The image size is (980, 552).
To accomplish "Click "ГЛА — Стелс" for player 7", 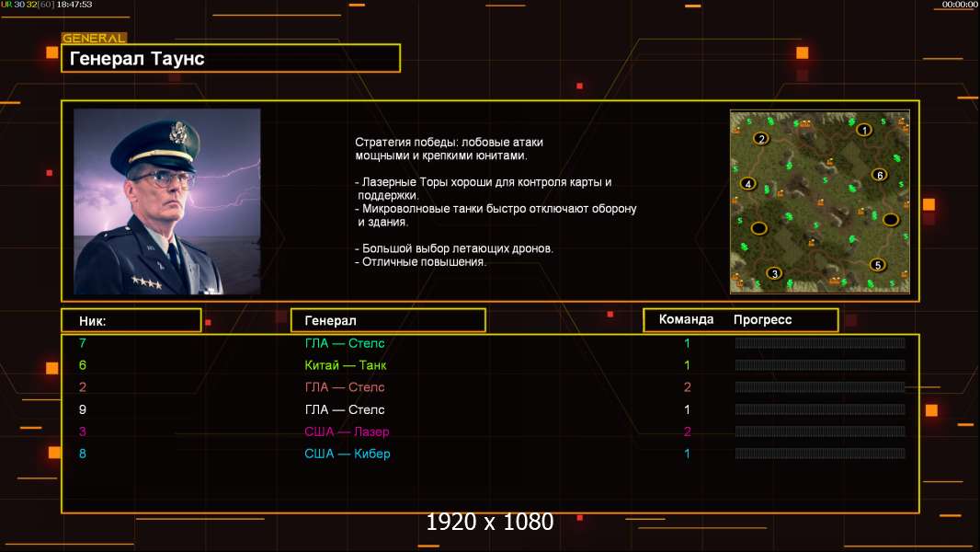I will 345,343.
